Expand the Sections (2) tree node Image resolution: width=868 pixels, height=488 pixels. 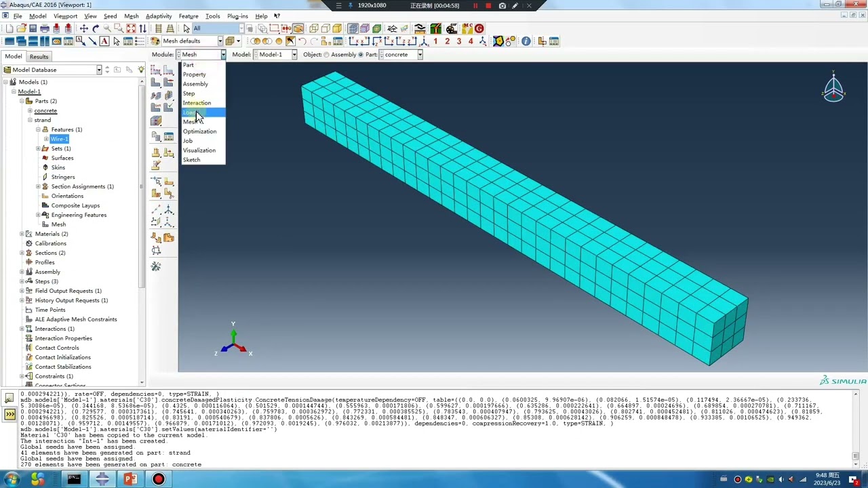22,253
